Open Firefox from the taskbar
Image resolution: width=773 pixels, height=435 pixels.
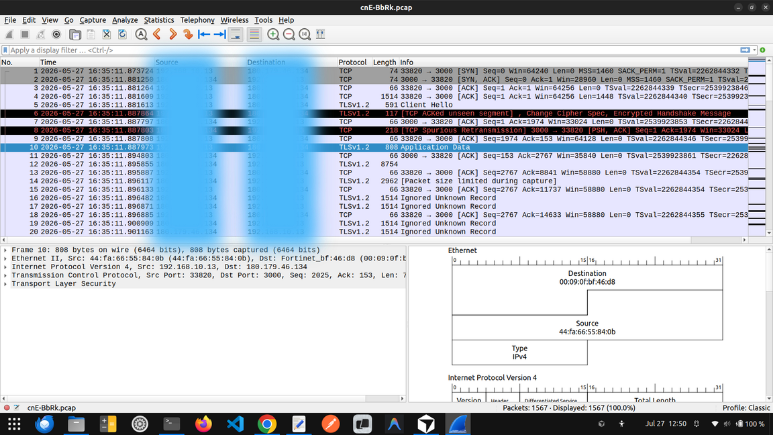pyautogui.click(x=203, y=424)
